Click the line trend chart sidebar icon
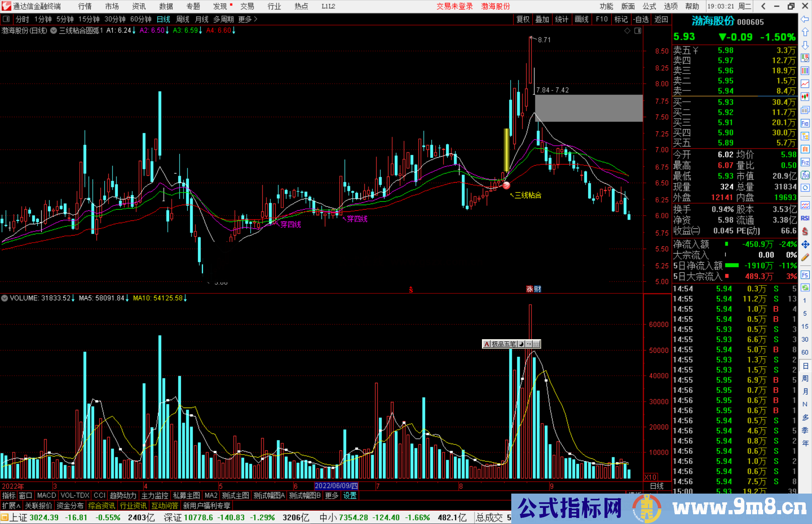Viewport: 812px width, 524px height. (805, 84)
